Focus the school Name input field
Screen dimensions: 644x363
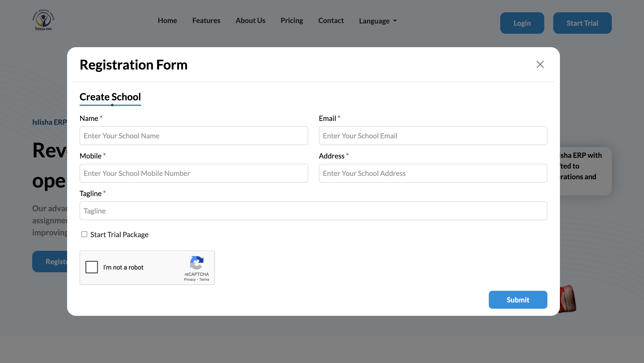pos(194,136)
